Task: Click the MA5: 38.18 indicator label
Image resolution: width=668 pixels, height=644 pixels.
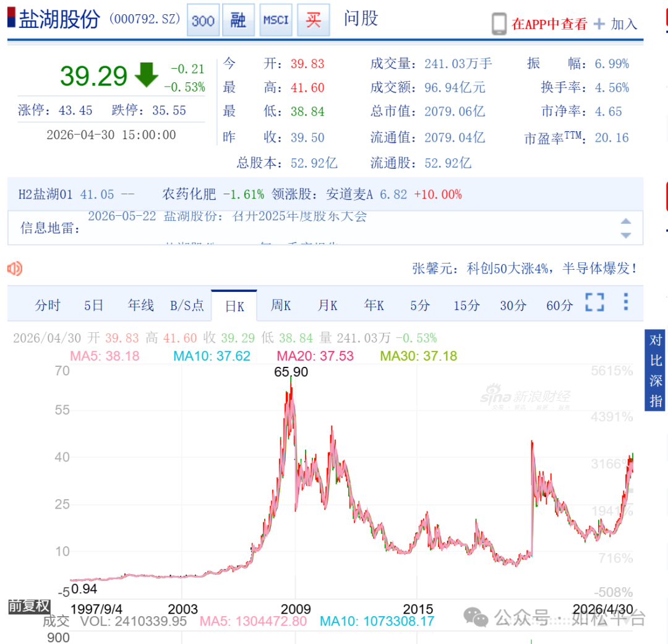Action: pyautogui.click(x=105, y=356)
